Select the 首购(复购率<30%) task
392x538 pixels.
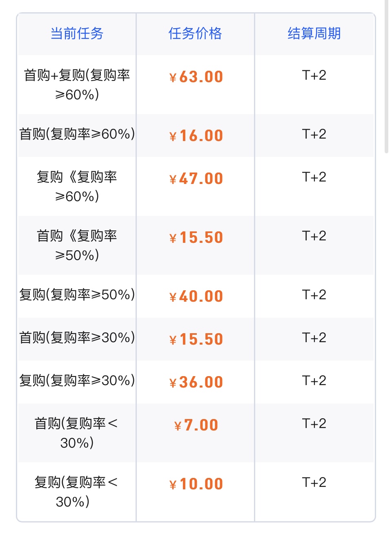tap(77, 433)
